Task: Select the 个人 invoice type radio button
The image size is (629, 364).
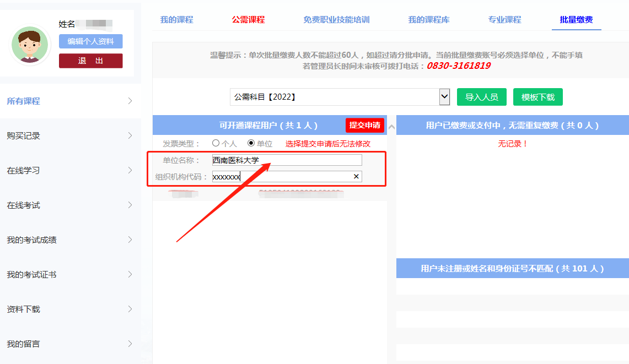Action: [x=216, y=143]
